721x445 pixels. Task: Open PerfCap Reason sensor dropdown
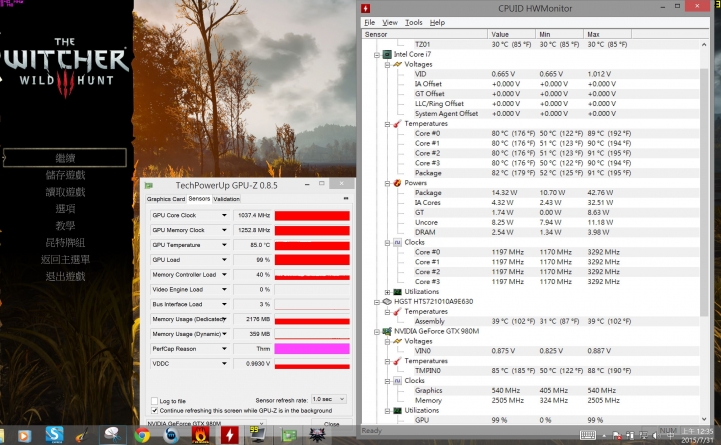224,349
